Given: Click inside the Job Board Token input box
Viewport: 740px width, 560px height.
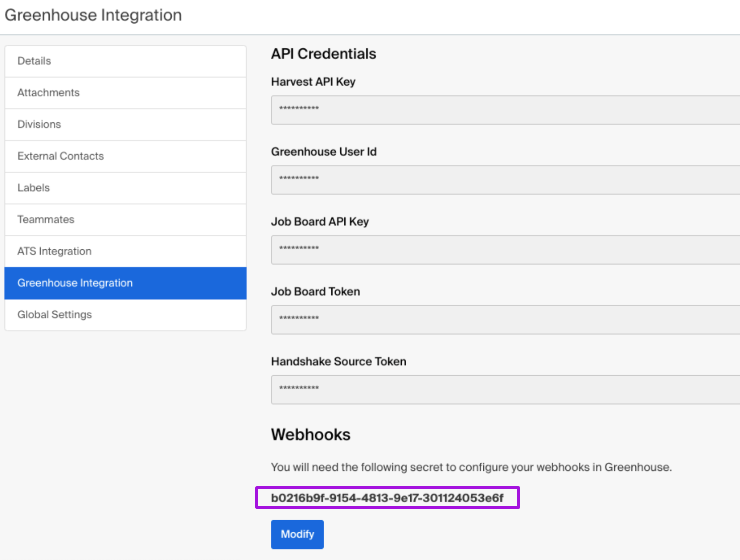Looking at the screenshot, I should pos(503,320).
